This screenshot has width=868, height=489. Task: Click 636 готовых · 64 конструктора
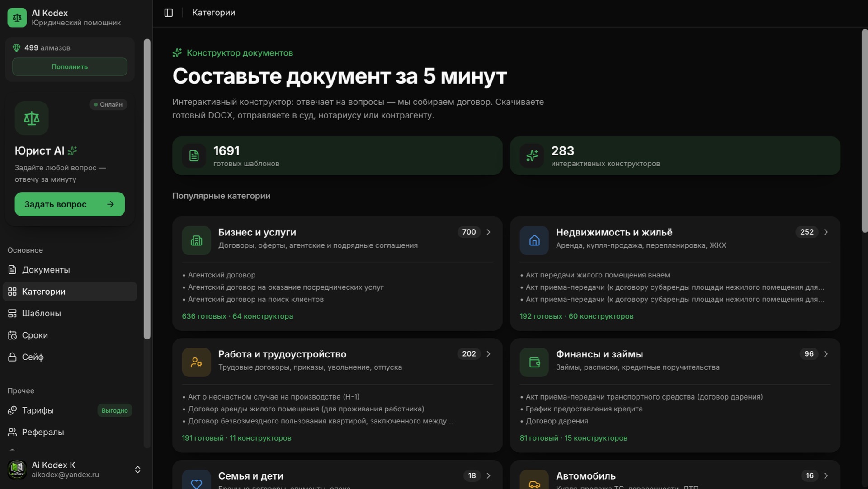click(x=237, y=316)
